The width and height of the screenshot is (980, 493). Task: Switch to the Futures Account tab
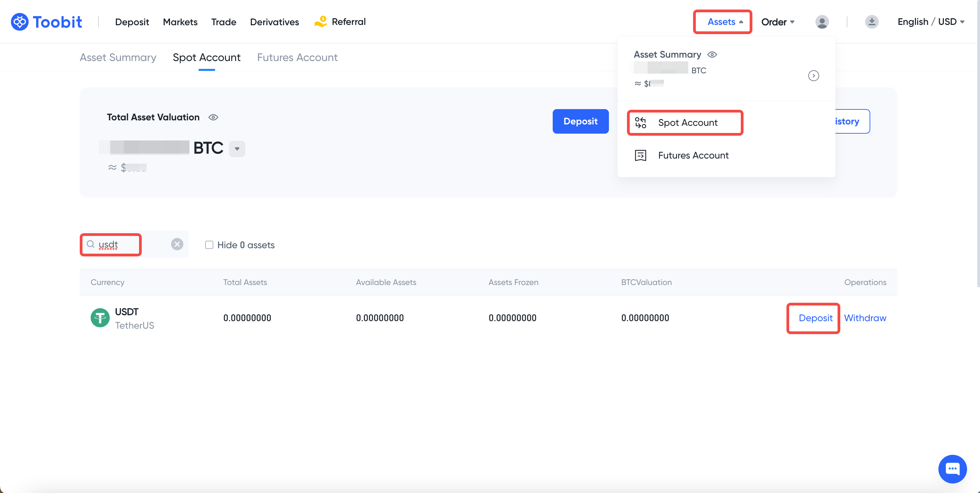tap(297, 58)
